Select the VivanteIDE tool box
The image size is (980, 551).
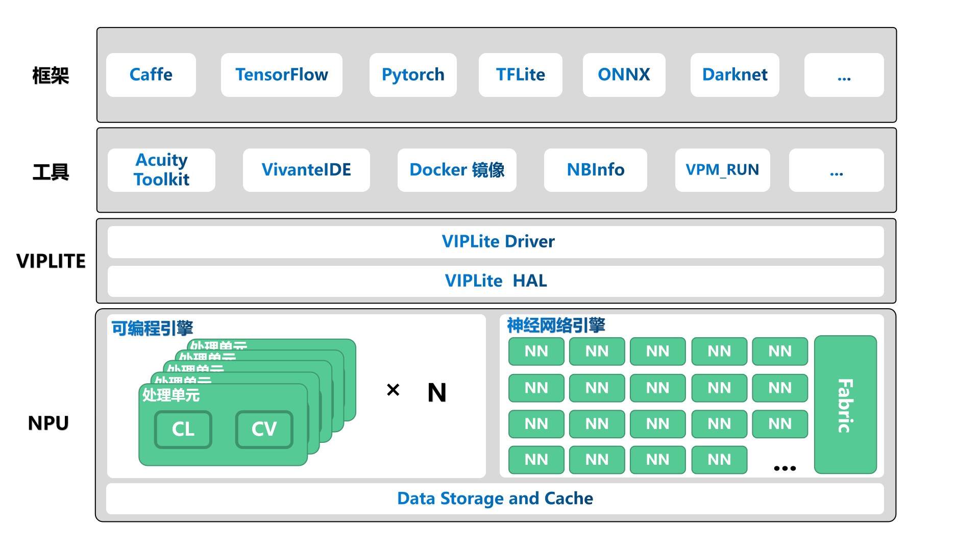pyautogui.click(x=306, y=170)
